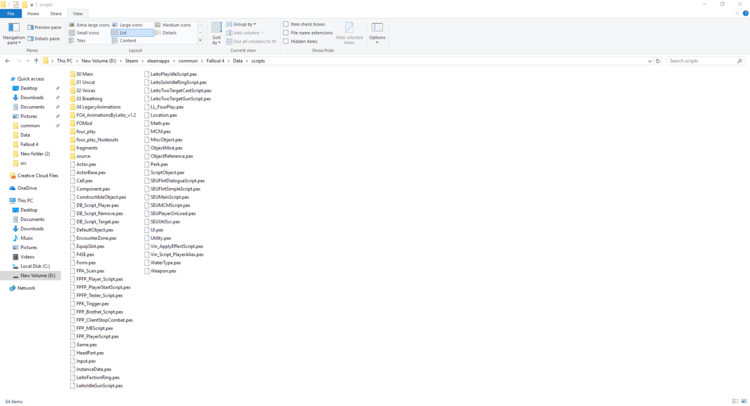Select the View ribbon tab
750x406 pixels.
tap(78, 14)
